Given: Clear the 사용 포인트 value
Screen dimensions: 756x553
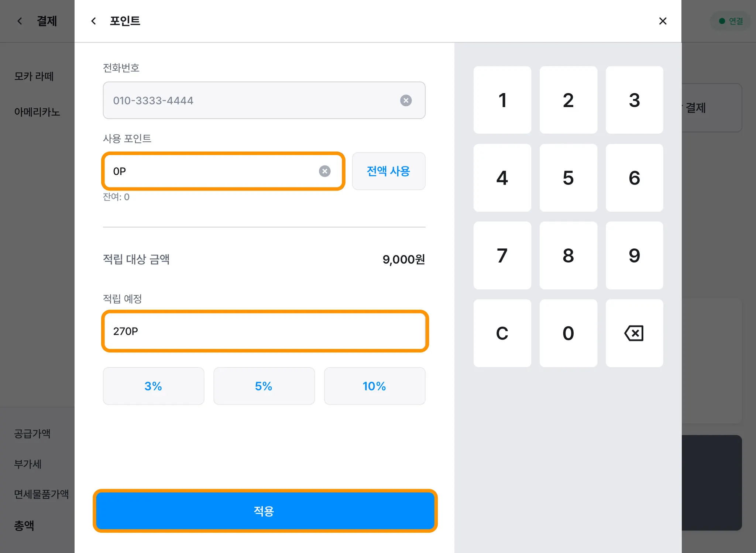Looking at the screenshot, I should (x=324, y=171).
